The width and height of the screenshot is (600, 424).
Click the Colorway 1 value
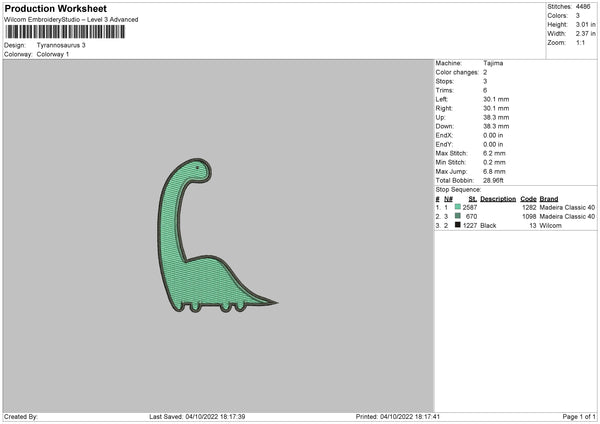click(53, 54)
